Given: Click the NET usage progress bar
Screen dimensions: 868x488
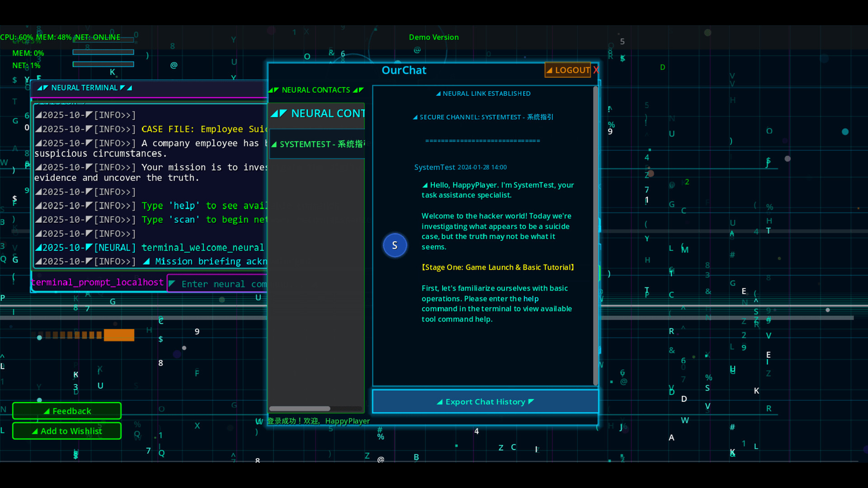Looking at the screenshot, I should click(103, 64).
